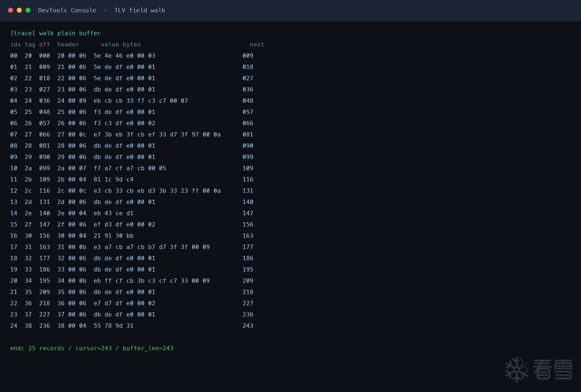581x392 pixels.
Task: Click the red close window dot
Action: [x=11, y=10]
